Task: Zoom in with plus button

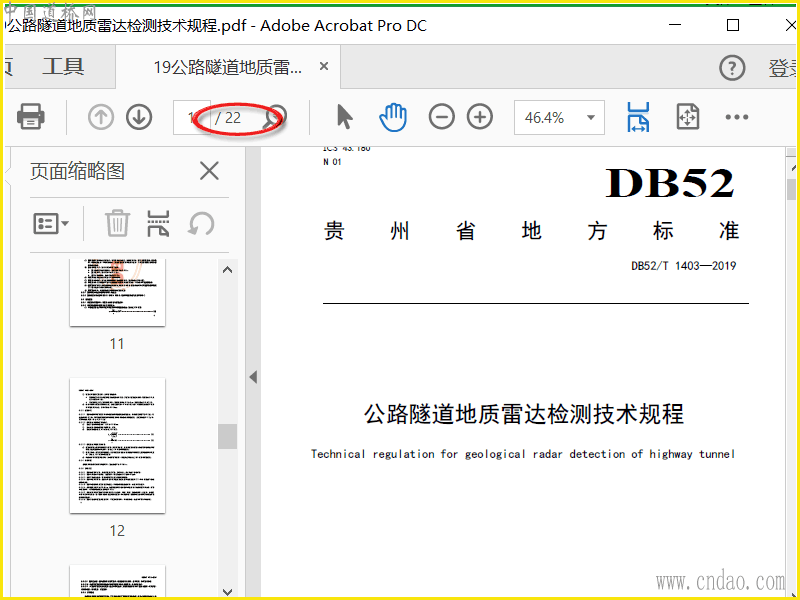Action: click(x=480, y=117)
